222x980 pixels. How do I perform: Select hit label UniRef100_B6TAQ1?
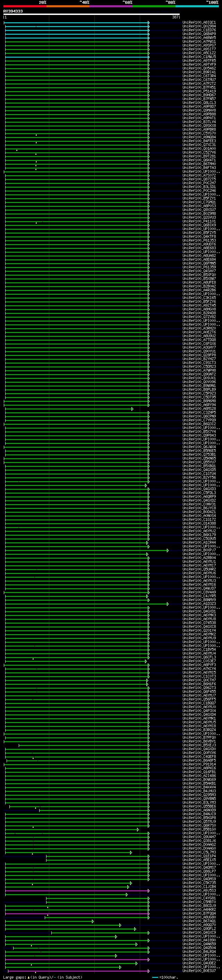click(x=199, y=921)
